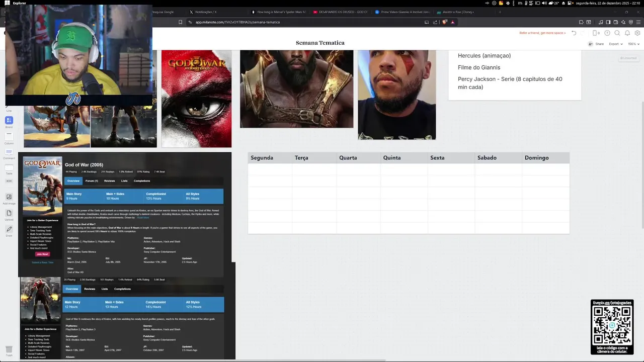Bookmark this page in the address bar
Screen dimensions: 644x362
(181, 22)
